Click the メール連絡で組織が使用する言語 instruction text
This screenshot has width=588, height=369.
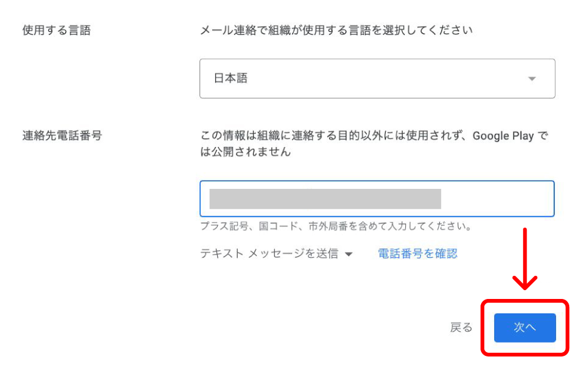coord(335,30)
